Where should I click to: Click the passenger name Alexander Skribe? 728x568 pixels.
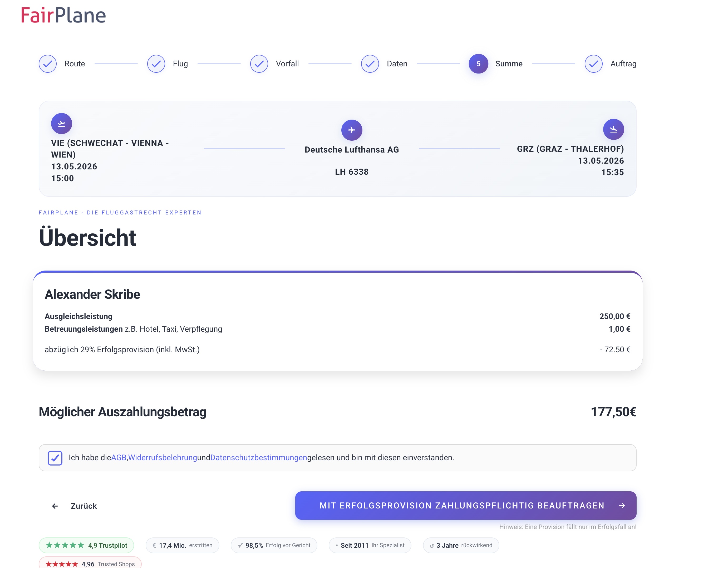pyautogui.click(x=92, y=294)
